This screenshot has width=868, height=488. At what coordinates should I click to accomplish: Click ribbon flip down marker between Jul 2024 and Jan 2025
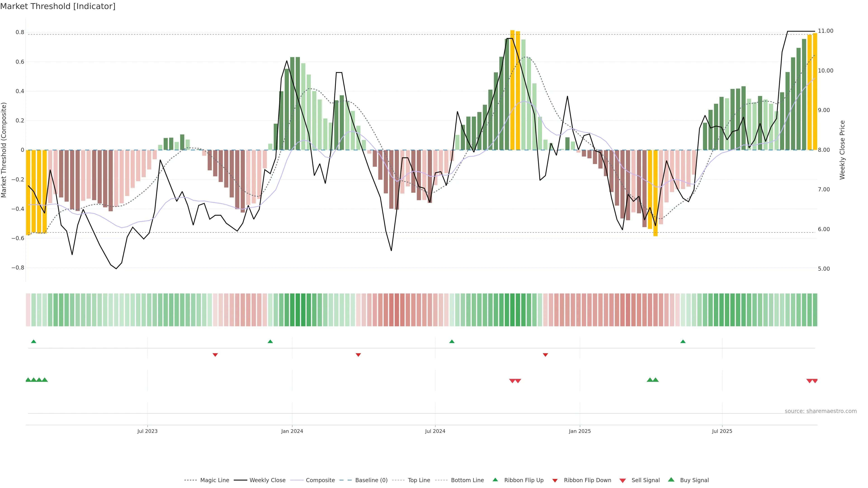pyautogui.click(x=545, y=355)
